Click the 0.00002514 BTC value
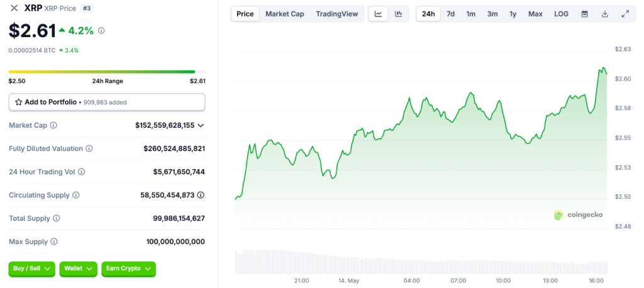 click(x=32, y=50)
